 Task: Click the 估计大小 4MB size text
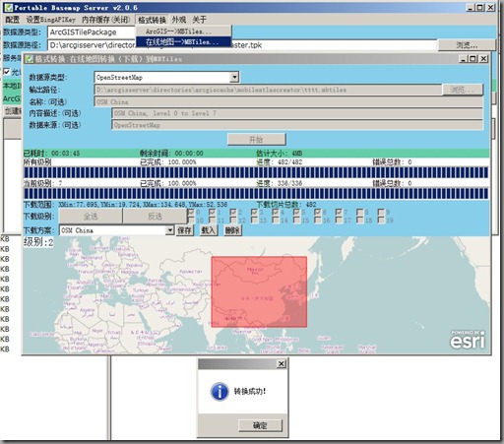pos(280,154)
